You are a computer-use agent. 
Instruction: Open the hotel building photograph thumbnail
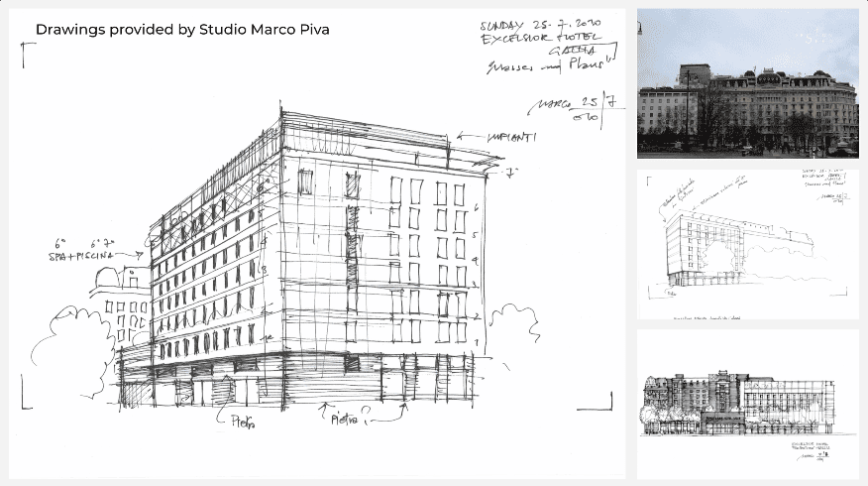click(747, 83)
